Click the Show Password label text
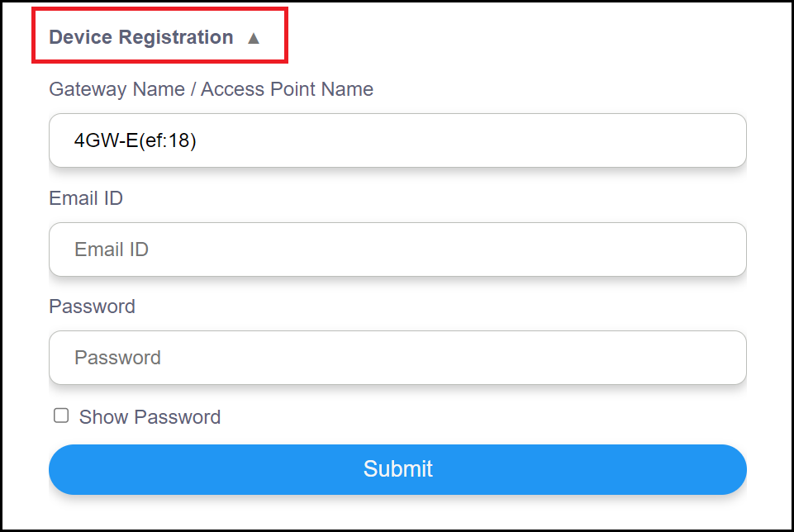Image resolution: width=794 pixels, height=532 pixels. [x=150, y=417]
